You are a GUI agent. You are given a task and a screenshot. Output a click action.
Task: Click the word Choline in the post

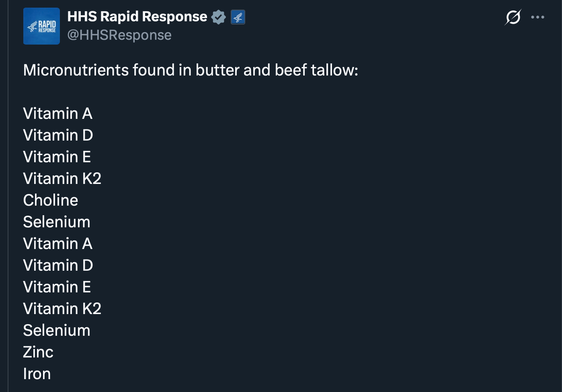[x=51, y=200]
